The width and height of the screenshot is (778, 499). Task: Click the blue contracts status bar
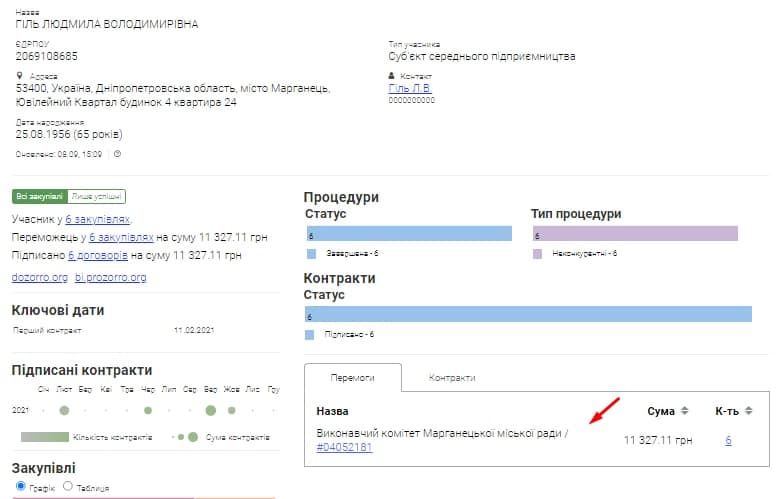pos(528,314)
